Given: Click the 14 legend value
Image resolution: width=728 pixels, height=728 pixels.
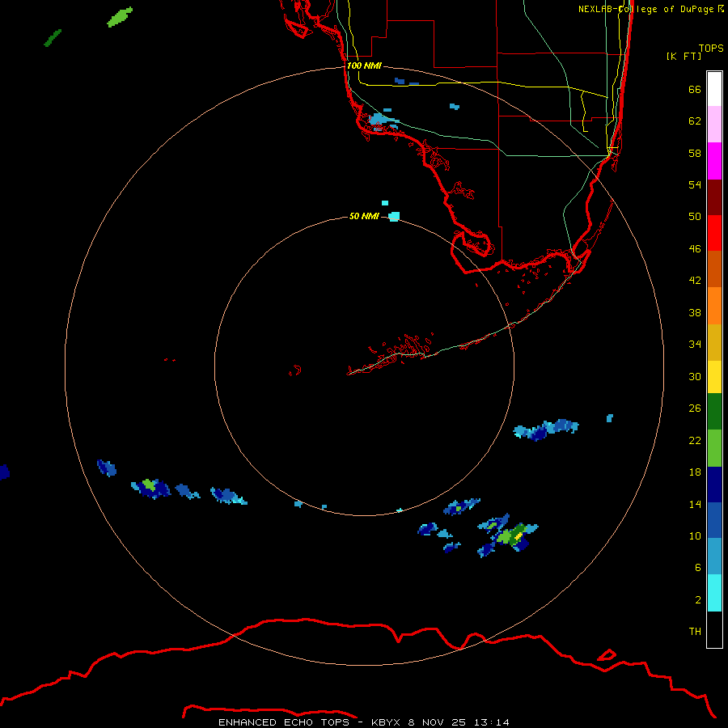Looking at the screenshot, I should coord(695,504).
